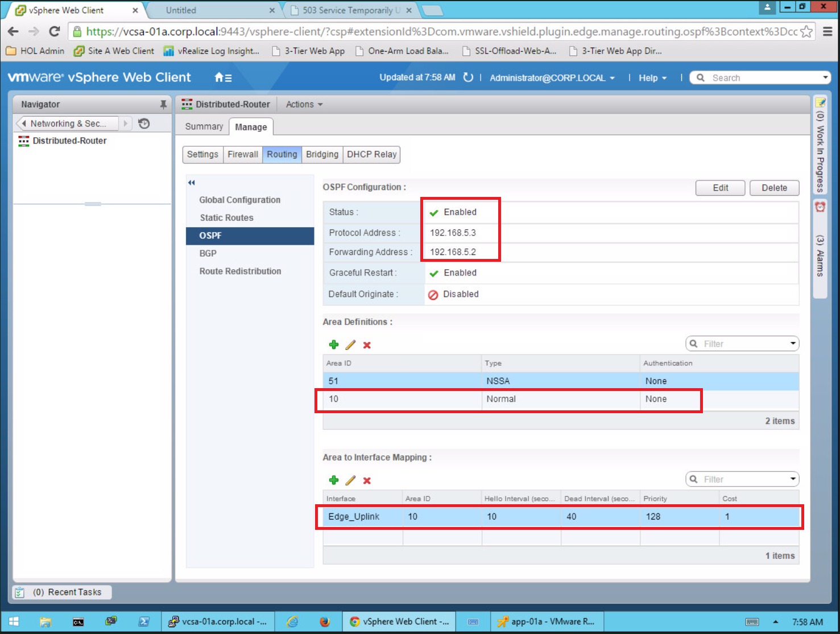Open Site A Web Client bookmark

pos(114,51)
